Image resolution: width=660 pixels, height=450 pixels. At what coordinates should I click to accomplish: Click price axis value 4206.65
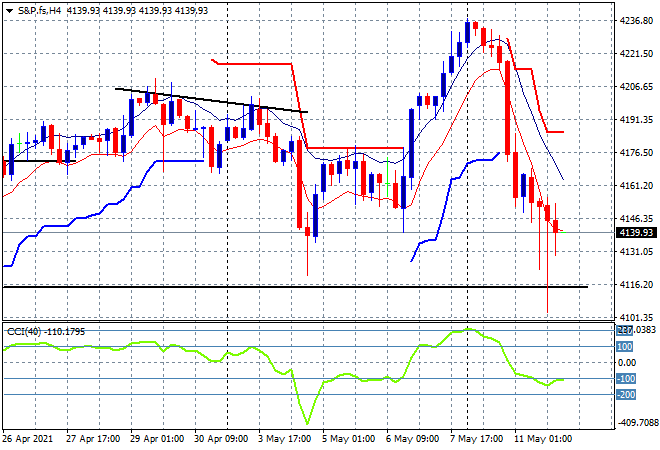tap(636, 87)
